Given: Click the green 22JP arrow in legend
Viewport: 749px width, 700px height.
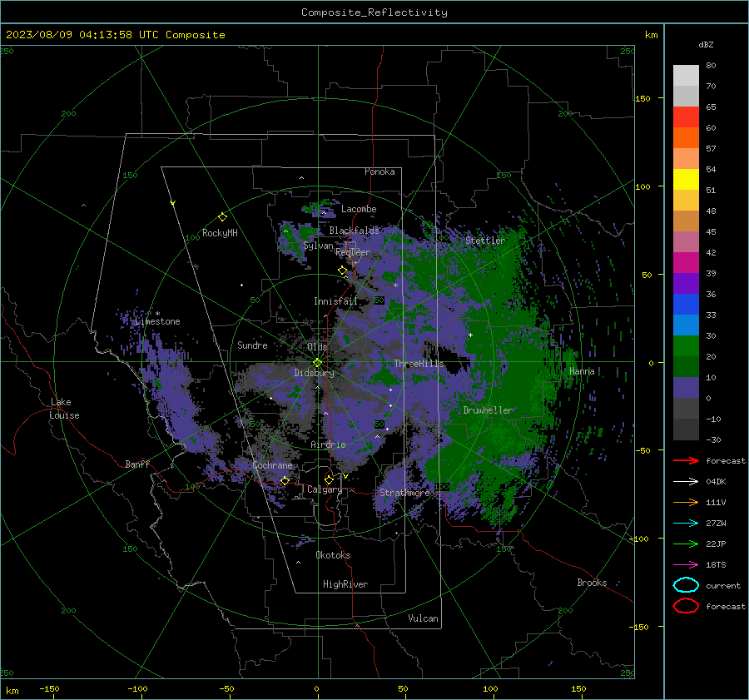Looking at the screenshot, I should tap(686, 544).
